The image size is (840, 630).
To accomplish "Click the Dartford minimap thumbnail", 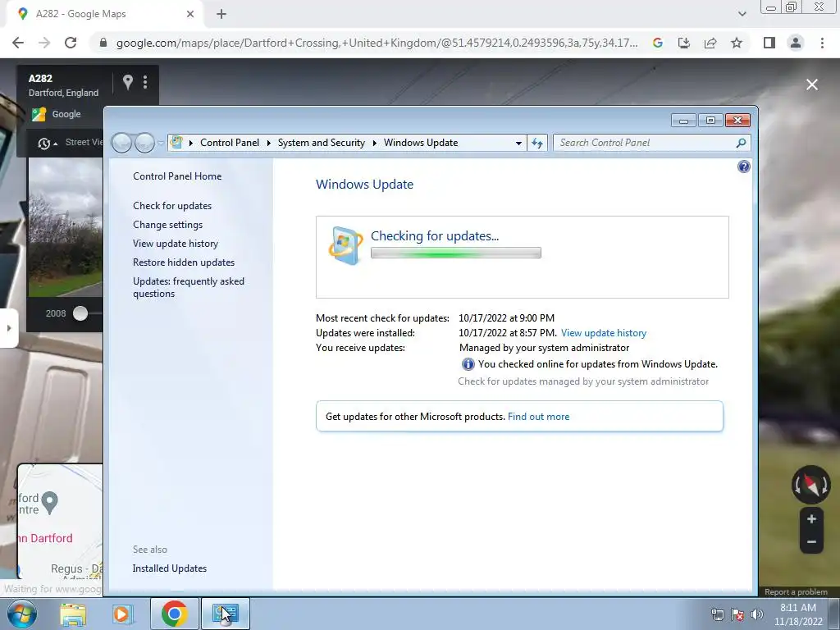I will [x=60, y=521].
